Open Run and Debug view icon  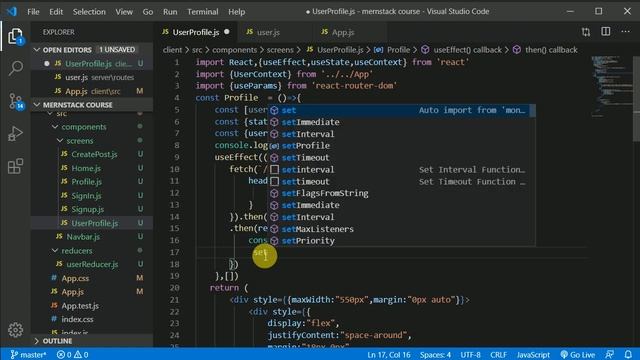tap(16, 133)
